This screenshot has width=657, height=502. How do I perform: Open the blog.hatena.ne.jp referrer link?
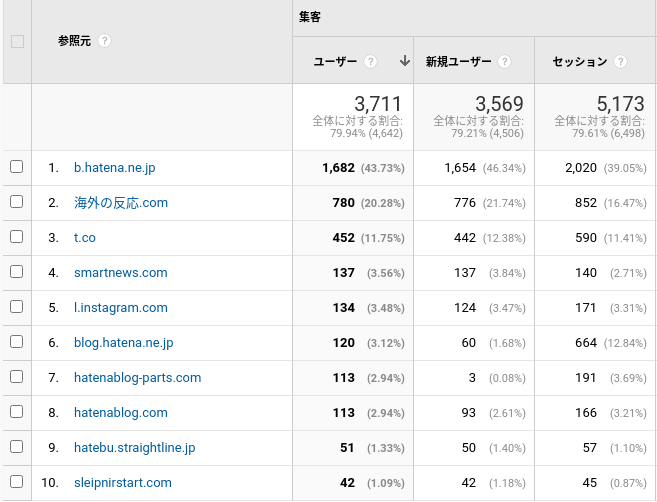124,343
